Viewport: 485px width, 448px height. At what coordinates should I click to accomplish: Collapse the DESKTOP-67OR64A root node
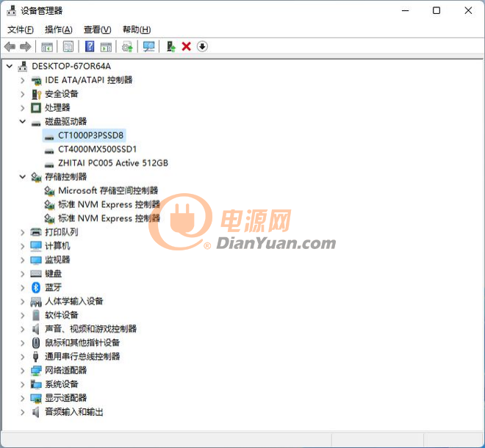click(x=10, y=66)
